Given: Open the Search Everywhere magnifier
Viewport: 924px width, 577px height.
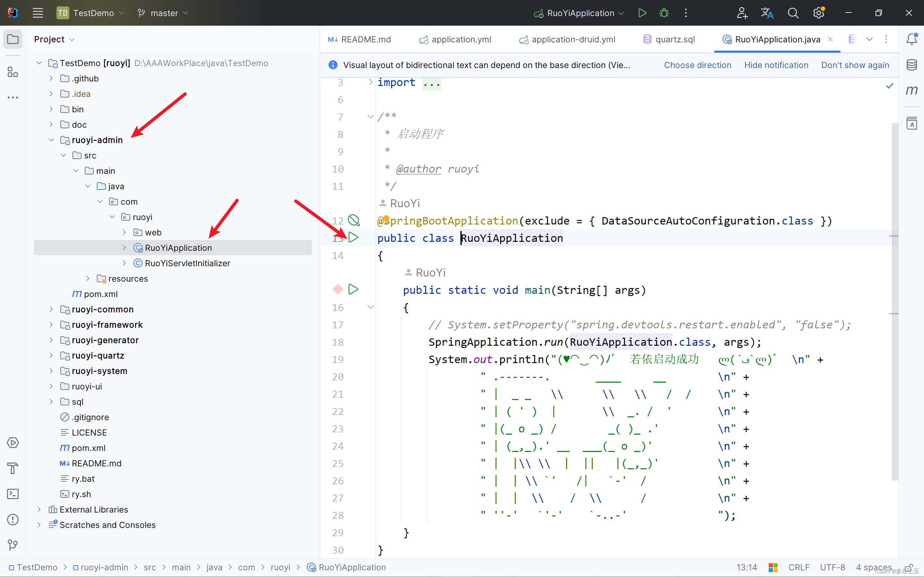Looking at the screenshot, I should pyautogui.click(x=793, y=13).
